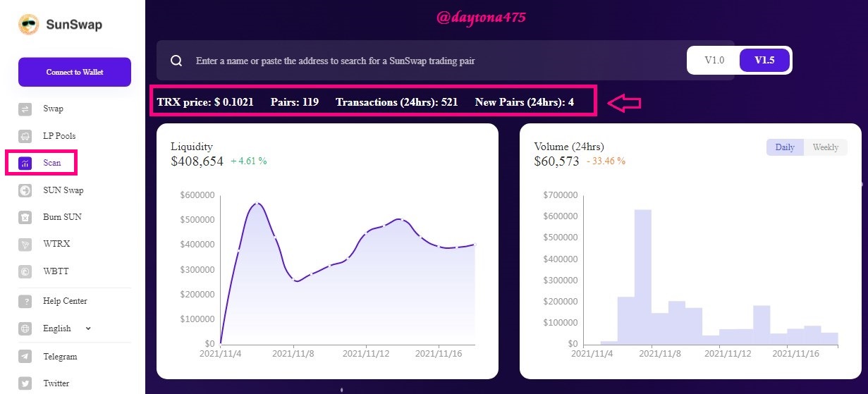868x394 pixels.
Task: Click the Swap arrows icon in sidebar
Action: [x=25, y=109]
